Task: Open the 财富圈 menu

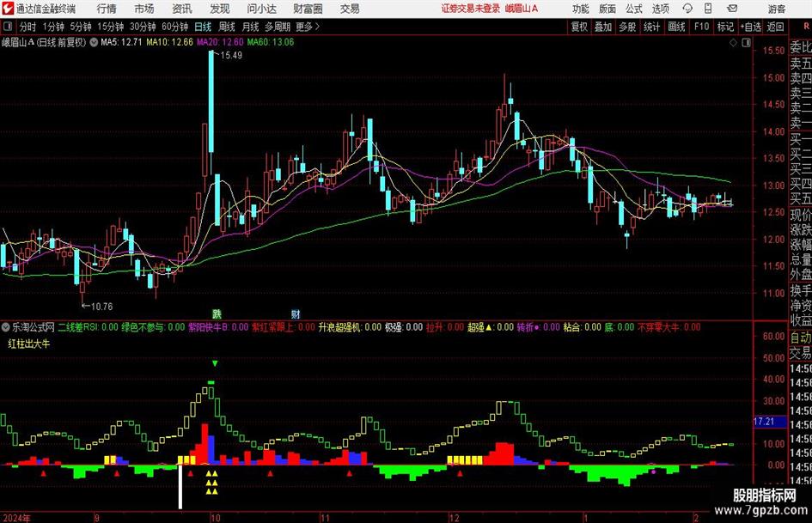Action: pos(308,9)
